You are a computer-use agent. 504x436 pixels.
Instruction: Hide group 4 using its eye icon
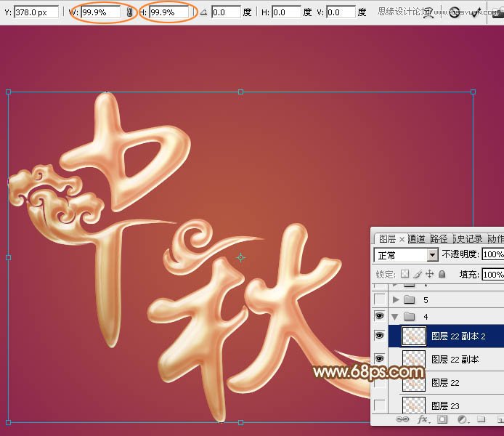point(380,316)
